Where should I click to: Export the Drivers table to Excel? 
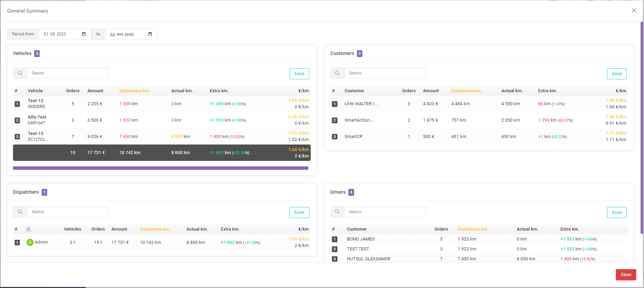click(617, 212)
